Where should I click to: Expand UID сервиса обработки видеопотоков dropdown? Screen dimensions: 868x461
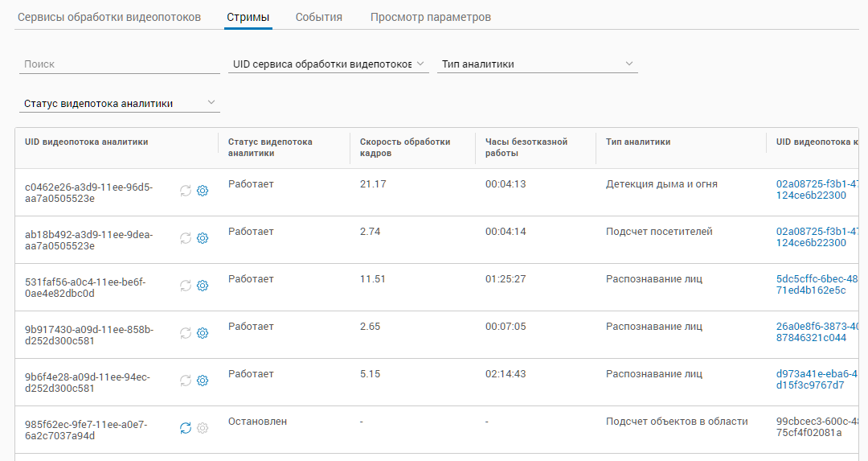(328, 64)
